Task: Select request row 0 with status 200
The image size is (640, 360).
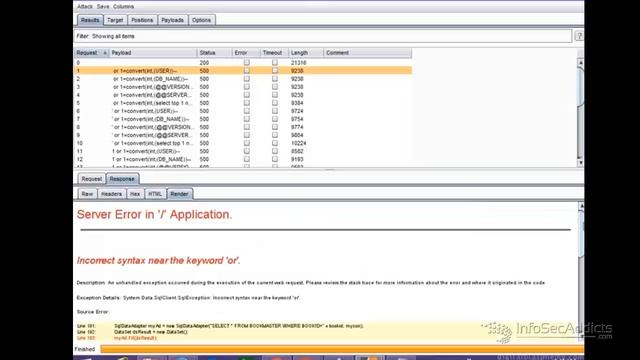Action: (243, 63)
